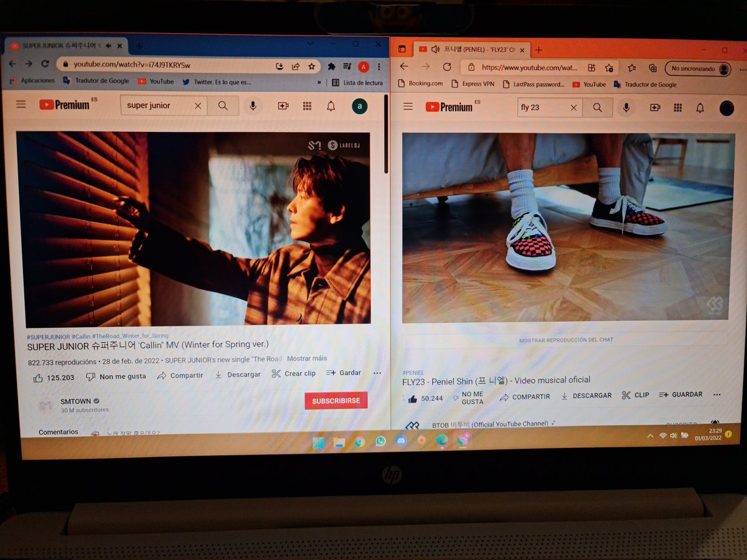
Task: Run search for 'super junior' via magnifier
Action: (x=223, y=106)
